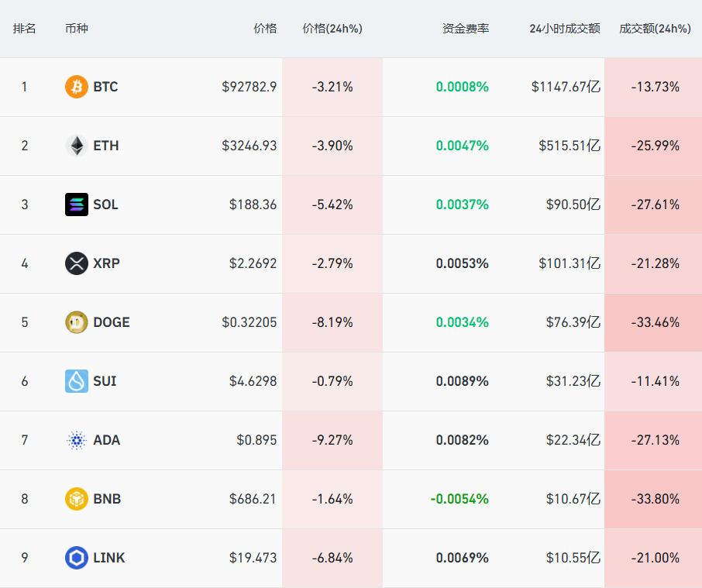Sort by 价格 column header

click(x=264, y=29)
